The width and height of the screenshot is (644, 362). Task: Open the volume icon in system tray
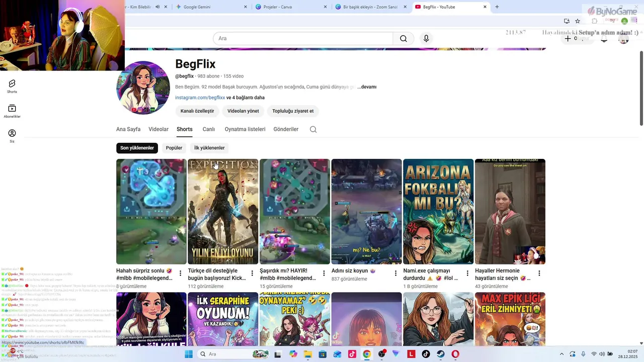click(x=602, y=354)
